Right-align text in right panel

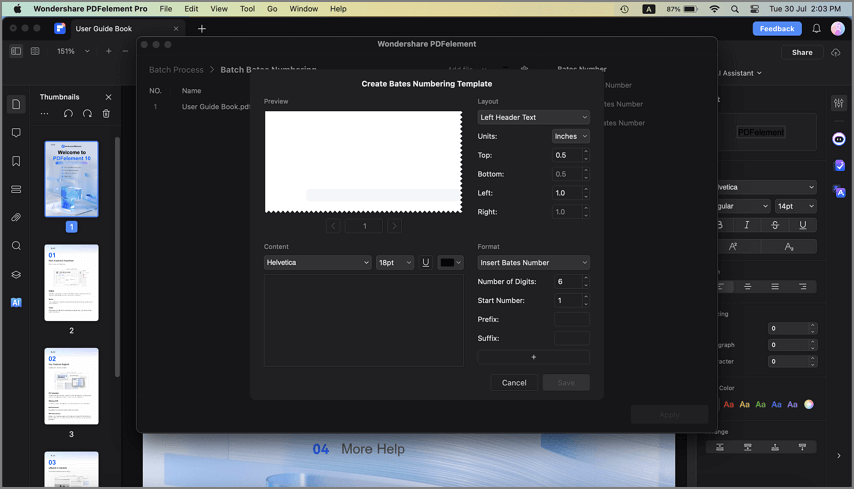pos(803,286)
